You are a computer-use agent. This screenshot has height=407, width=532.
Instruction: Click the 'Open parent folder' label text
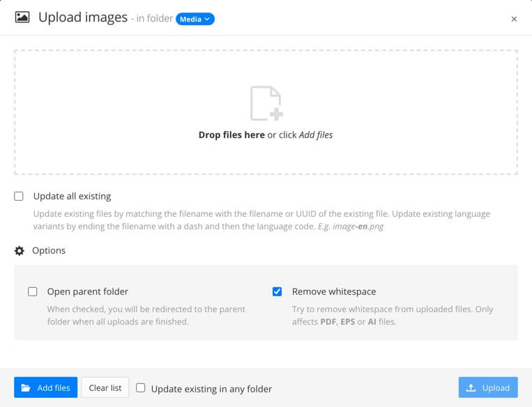pos(88,292)
